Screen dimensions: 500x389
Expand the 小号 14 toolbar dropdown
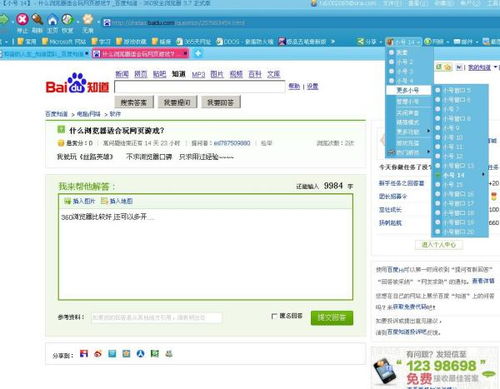(404, 42)
